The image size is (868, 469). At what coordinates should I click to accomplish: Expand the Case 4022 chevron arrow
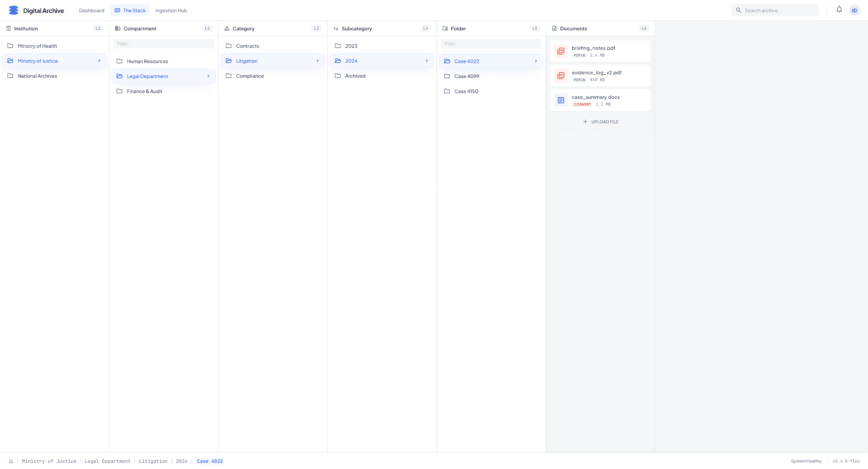(536, 61)
